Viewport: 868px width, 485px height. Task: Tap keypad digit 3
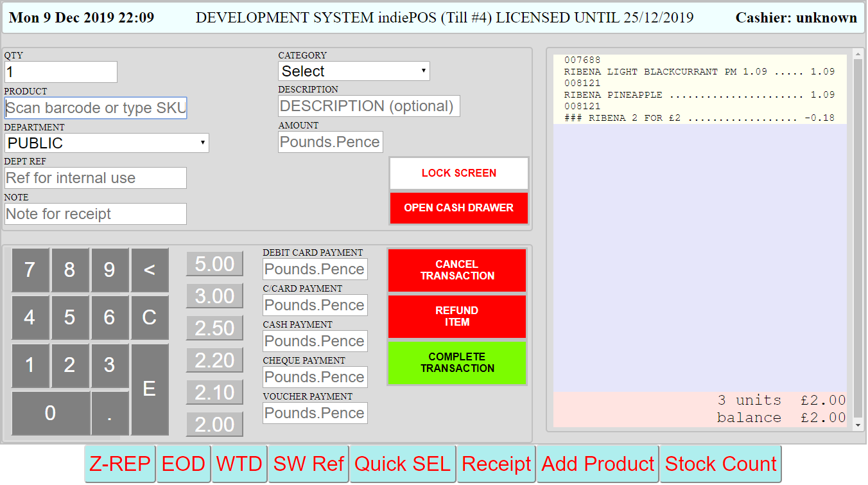click(110, 366)
